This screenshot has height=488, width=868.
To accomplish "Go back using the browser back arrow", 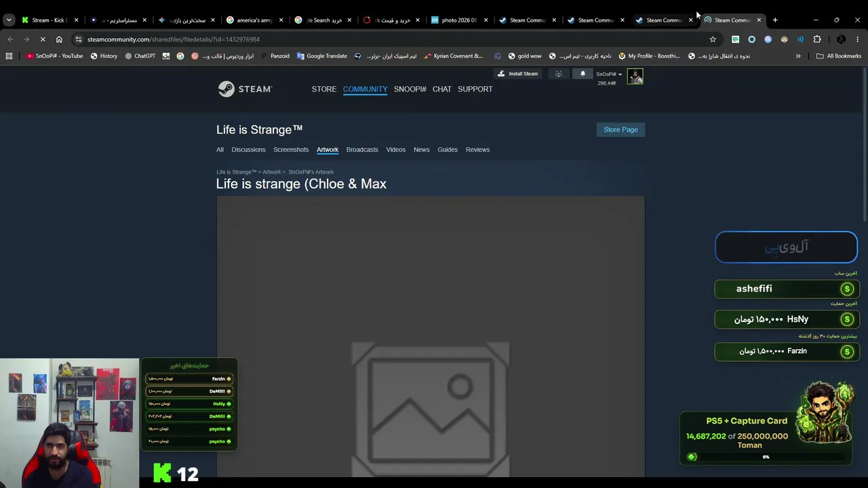I will (10, 39).
